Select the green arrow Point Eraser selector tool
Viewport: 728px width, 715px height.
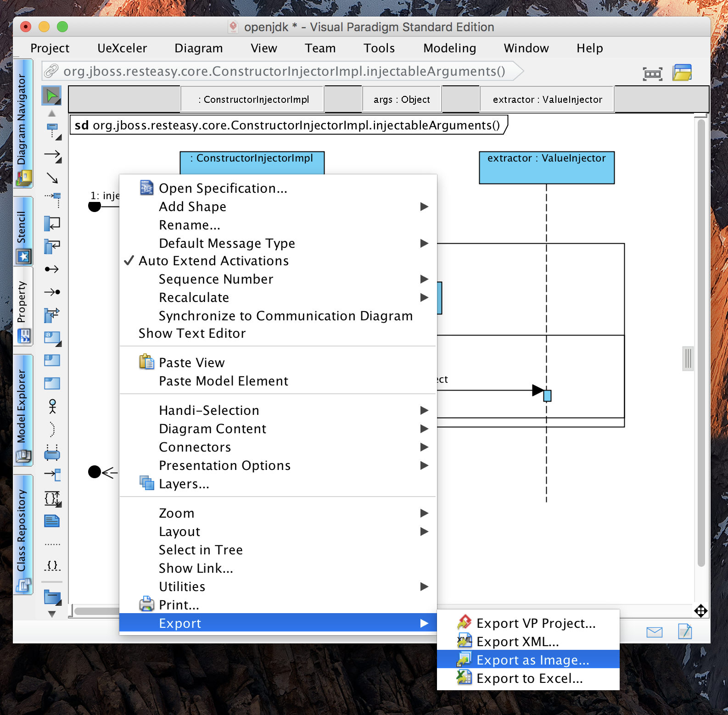click(52, 95)
